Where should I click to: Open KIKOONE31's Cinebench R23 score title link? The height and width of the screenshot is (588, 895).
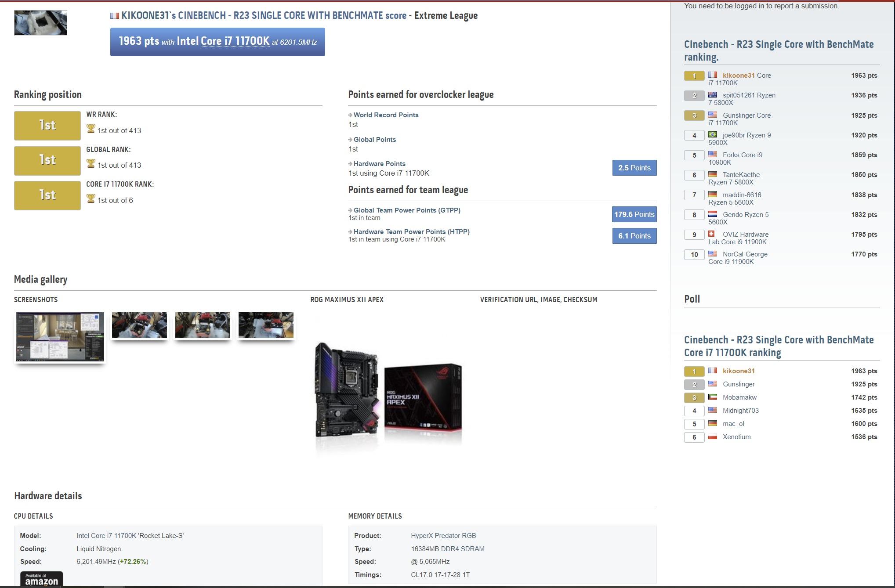(264, 15)
